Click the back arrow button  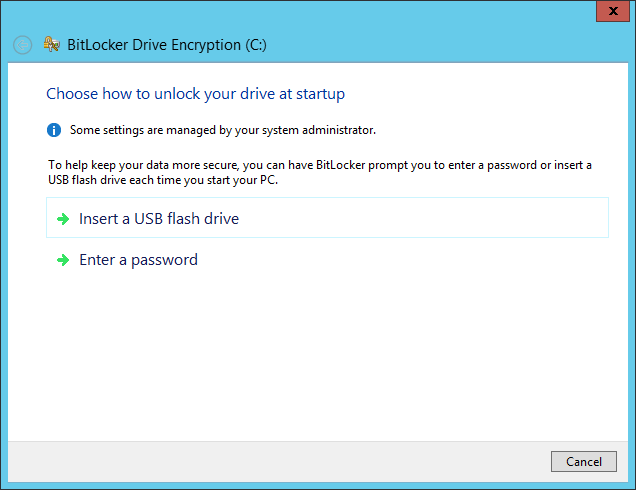tap(22, 45)
